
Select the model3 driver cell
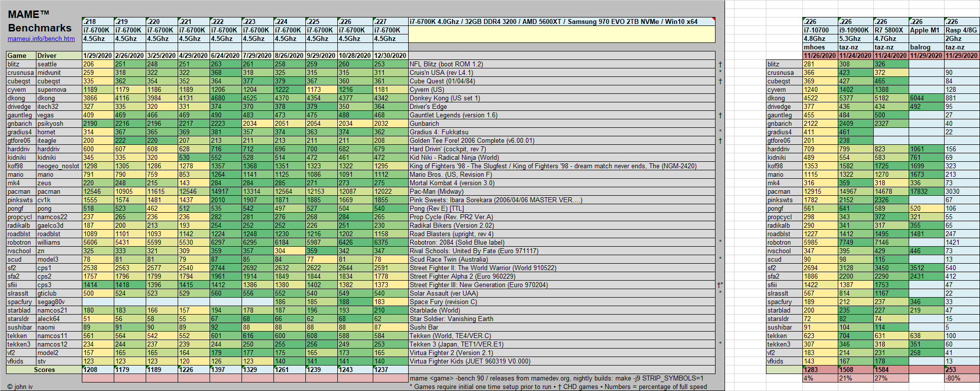[59, 259]
